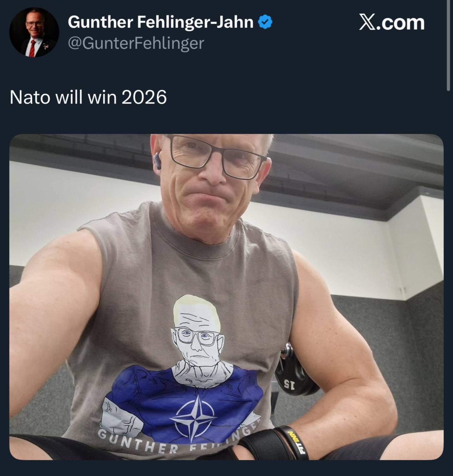Open Gunther Fehlinger-Jahn's profile avatar
This screenshot has width=453, height=476.
[x=34, y=33]
